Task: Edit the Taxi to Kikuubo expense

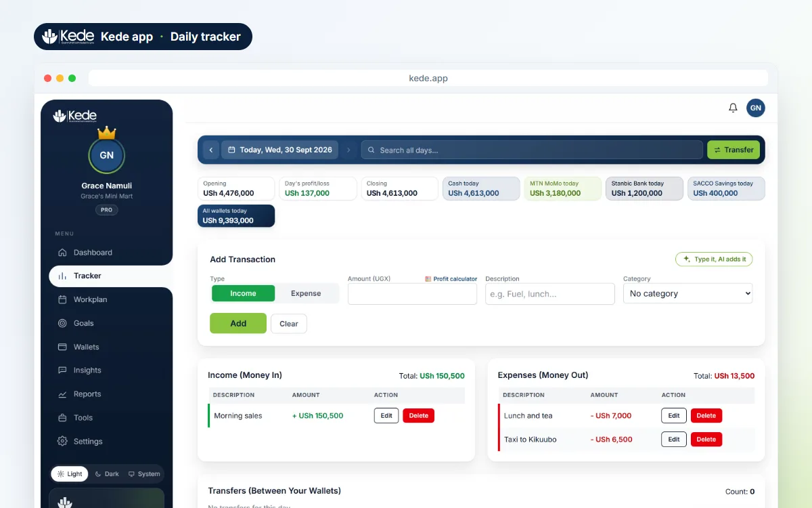Action: [x=674, y=440]
